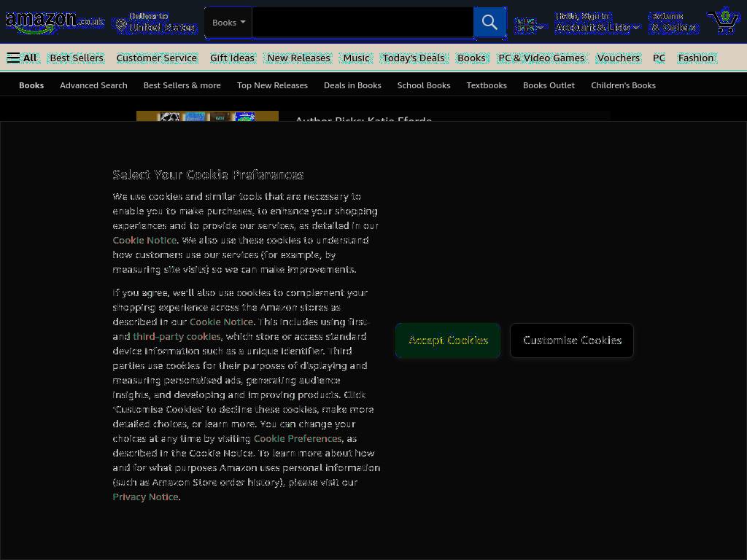The image size is (747, 560).
Task: Click the magnifying glass search button
Action: pos(489,23)
